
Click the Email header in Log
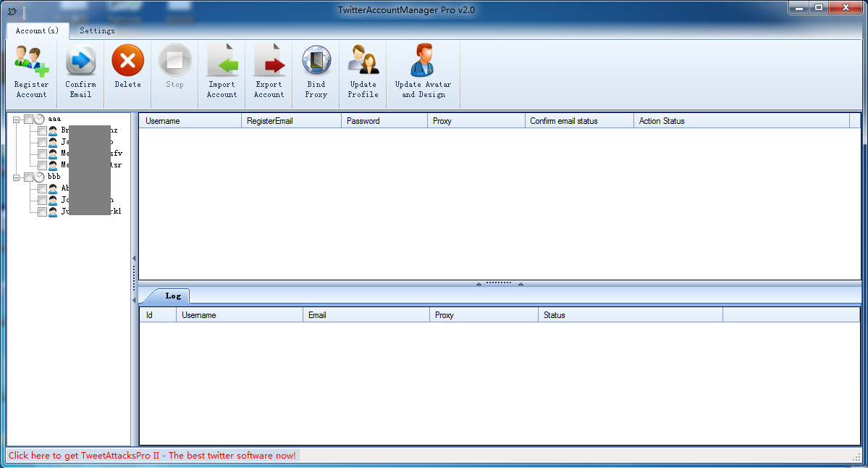click(366, 315)
